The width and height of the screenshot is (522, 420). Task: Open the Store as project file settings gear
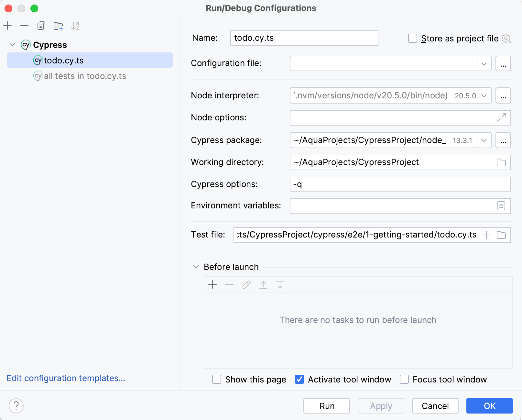[x=506, y=38]
